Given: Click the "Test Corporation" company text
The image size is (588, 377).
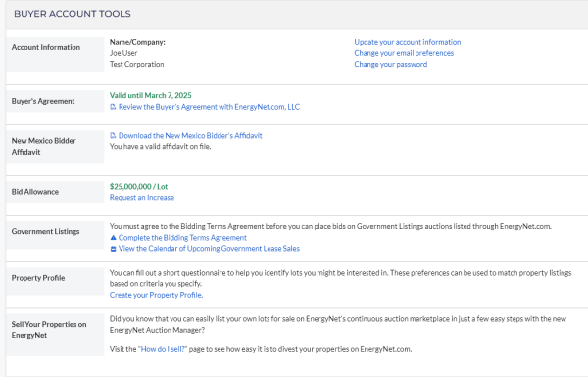Looking at the screenshot, I should click(x=136, y=64).
